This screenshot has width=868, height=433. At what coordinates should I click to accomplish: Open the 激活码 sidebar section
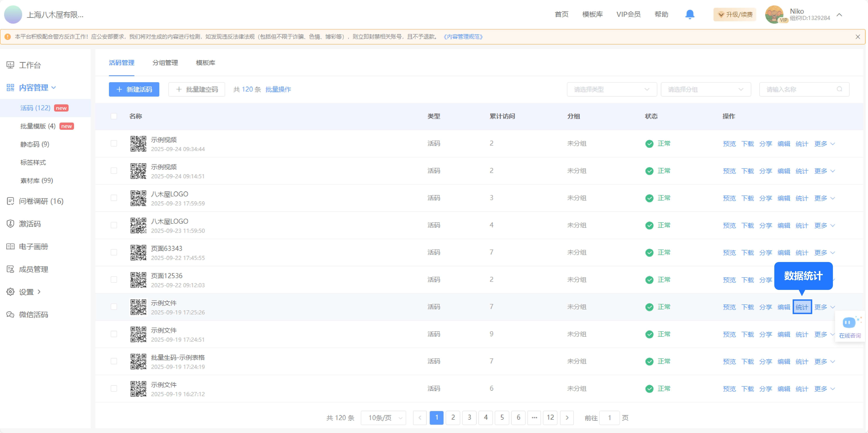click(x=30, y=224)
